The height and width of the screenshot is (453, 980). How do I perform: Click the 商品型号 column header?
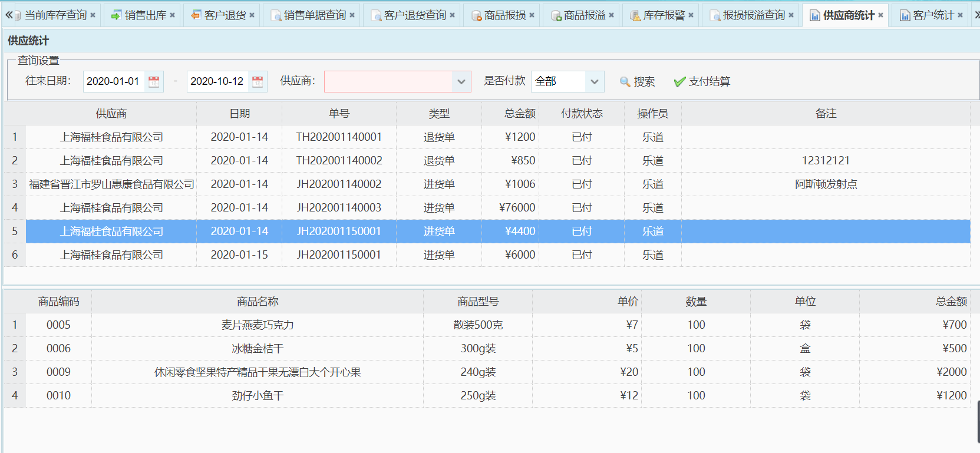coord(478,302)
